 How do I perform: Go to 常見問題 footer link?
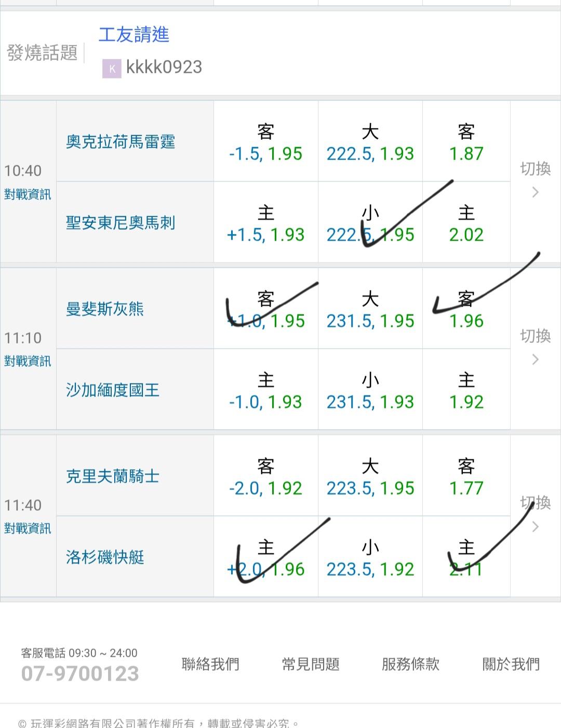pyautogui.click(x=311, y=664)
